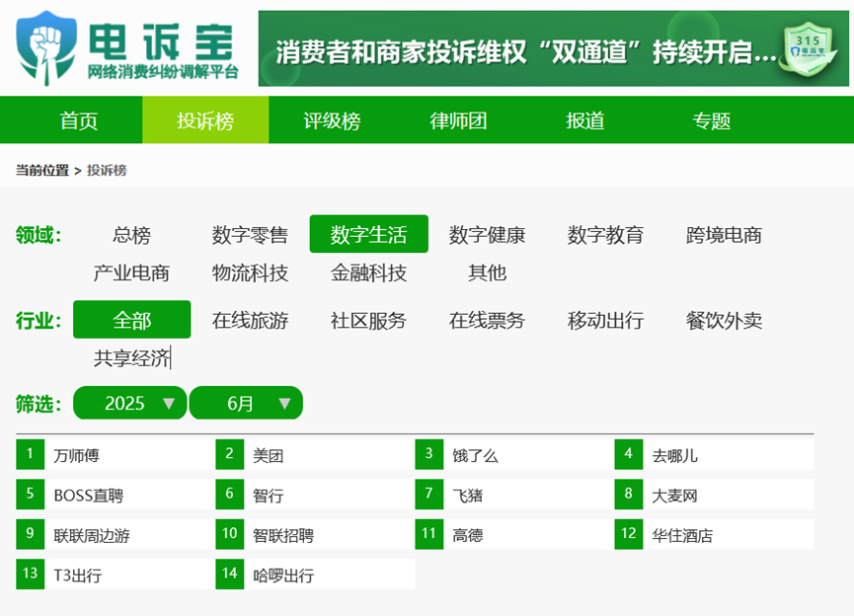
Task: Select the 全部 industry filter
Action: coord(132,320)
